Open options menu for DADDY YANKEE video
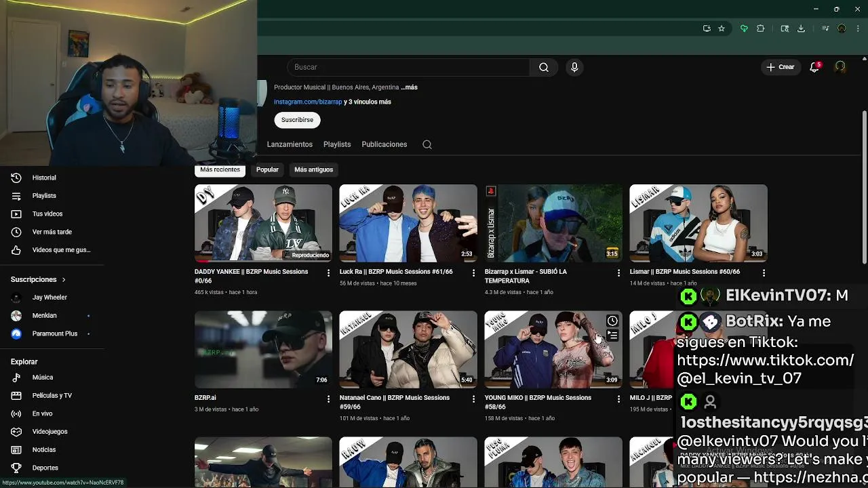The image size is (868, 488). [x=328, y=272]
